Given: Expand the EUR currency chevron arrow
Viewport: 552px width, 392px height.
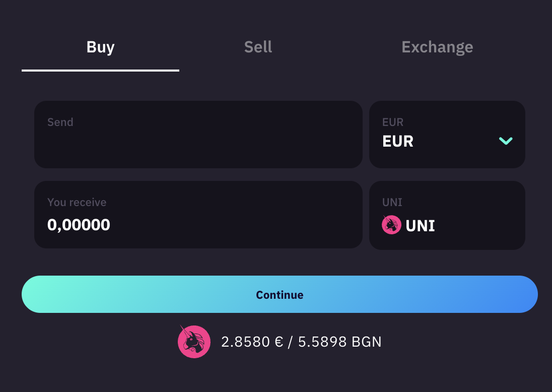Looking at the screenshot, I should 506,141.
